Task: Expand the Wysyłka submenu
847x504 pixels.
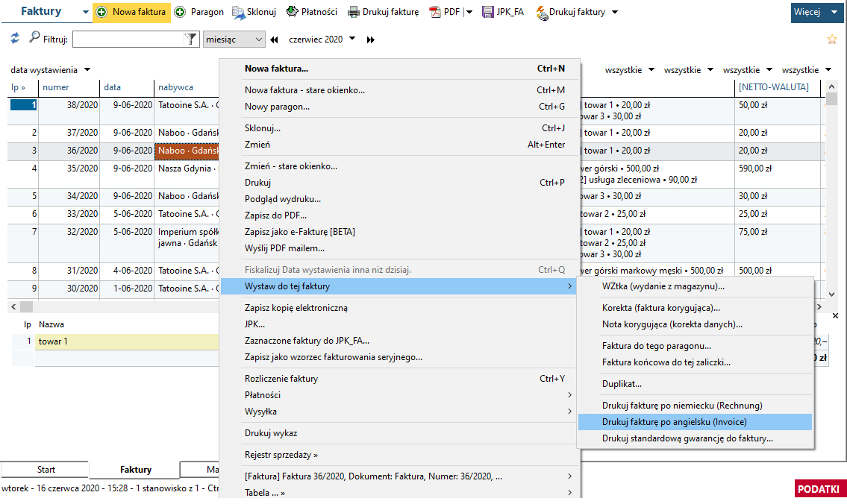Action: tap(400, 412)
